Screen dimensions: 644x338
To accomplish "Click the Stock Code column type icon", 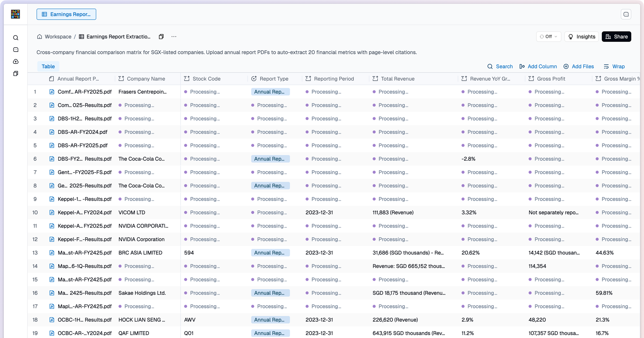I will click(187, 79).
